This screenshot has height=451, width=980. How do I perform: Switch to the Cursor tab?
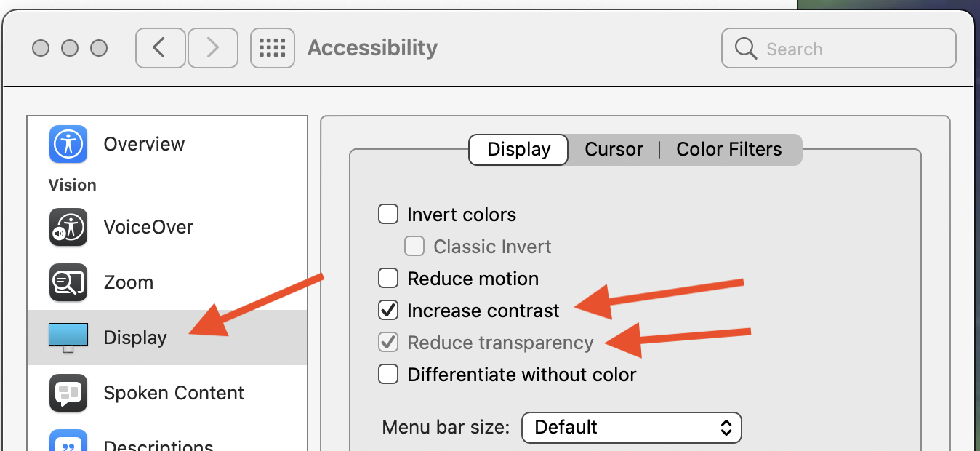tap(614, 150)
